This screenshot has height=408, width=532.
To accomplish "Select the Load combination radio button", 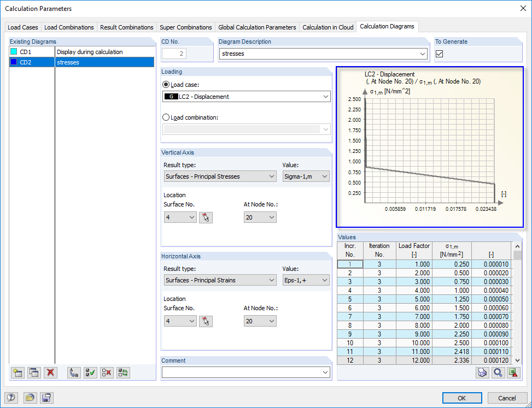I will [166, 117].
